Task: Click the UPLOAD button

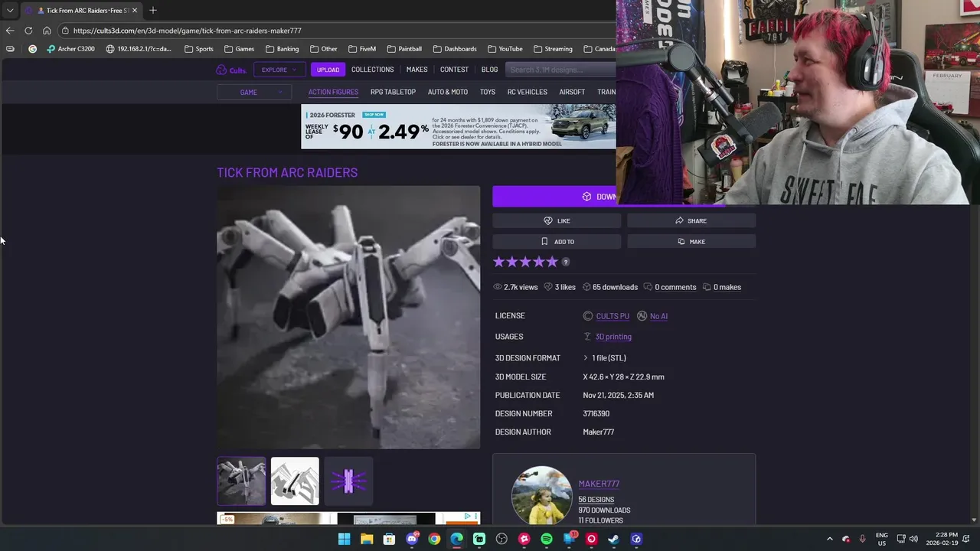Action: 328,70
